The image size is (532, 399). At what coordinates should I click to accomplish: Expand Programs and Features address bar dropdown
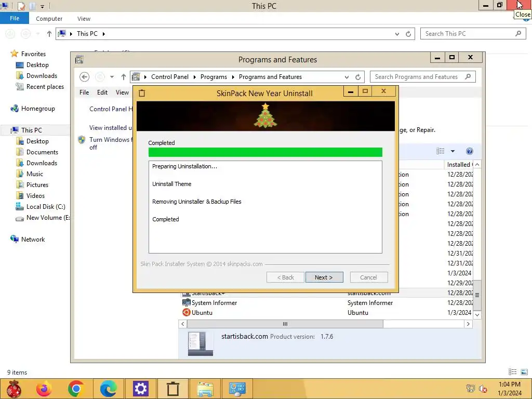point(347,77)
